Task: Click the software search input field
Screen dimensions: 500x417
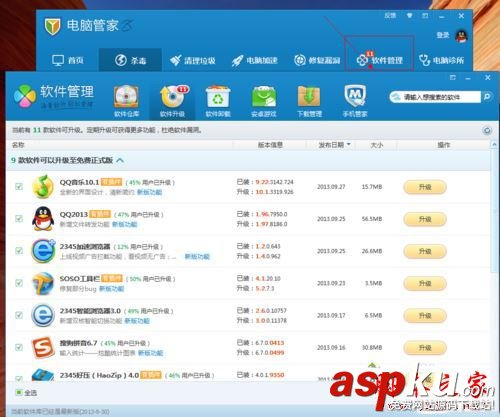Action: [x=435, y=97]
